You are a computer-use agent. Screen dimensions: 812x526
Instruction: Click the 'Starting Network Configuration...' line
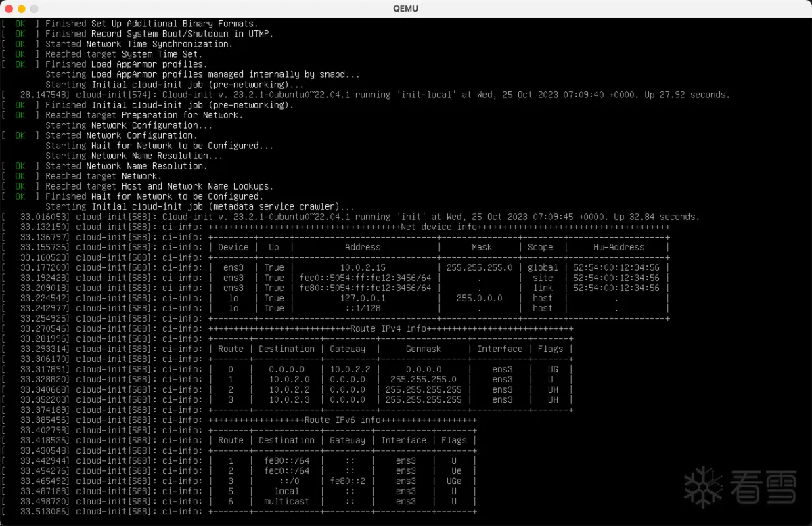pyautogui.click(x=129, y=125)
